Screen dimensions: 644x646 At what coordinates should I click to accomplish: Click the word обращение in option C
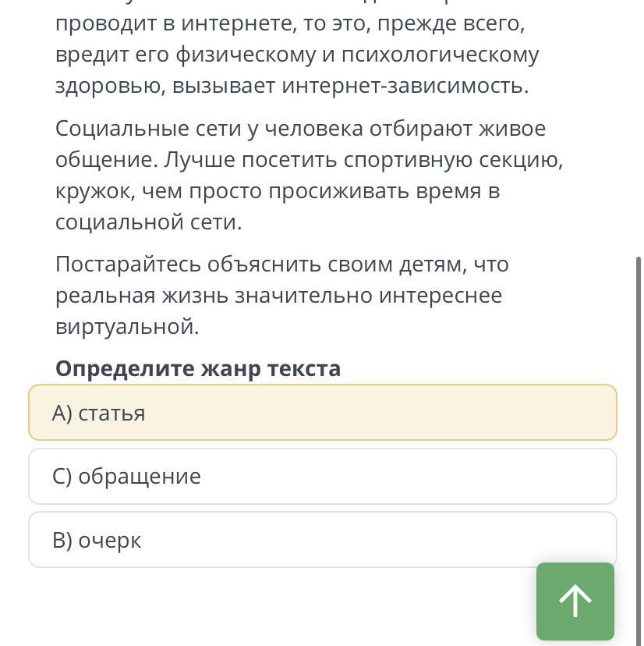pyautogui.click(x=140, y=477)
